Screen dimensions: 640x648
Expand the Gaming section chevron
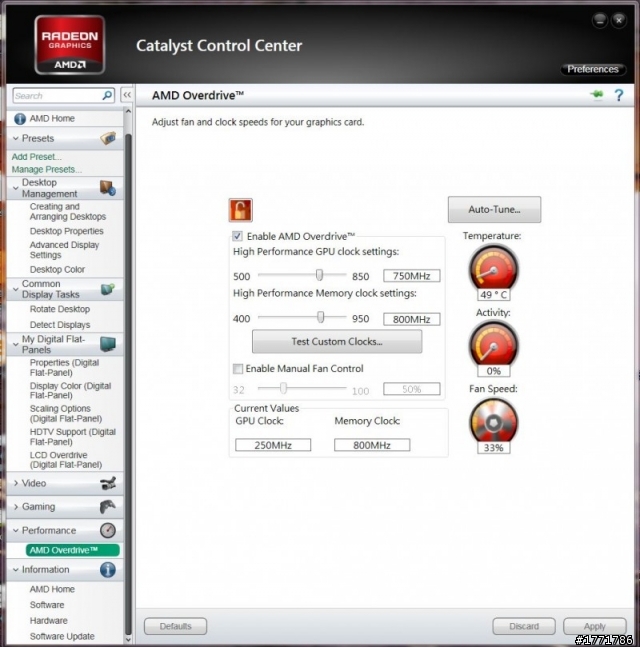pyautogui.click(x=16, y=507)
